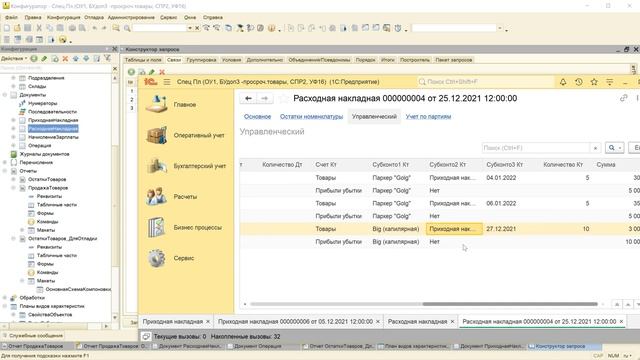Open Действия dropdown in Configuration panel
Viewport: 640px width, 360px height.
pyautogui.click(x=14, y=59)
